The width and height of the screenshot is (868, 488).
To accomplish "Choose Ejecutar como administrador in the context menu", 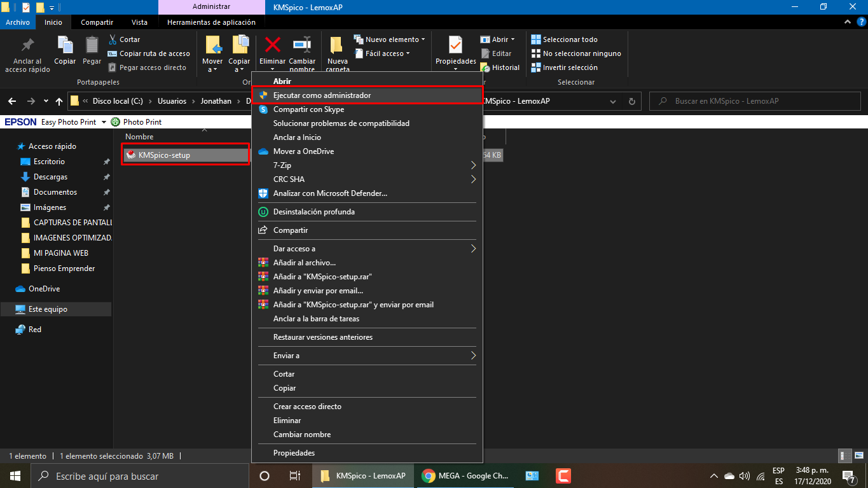I will pyautogui.click(x=368, y=95).
